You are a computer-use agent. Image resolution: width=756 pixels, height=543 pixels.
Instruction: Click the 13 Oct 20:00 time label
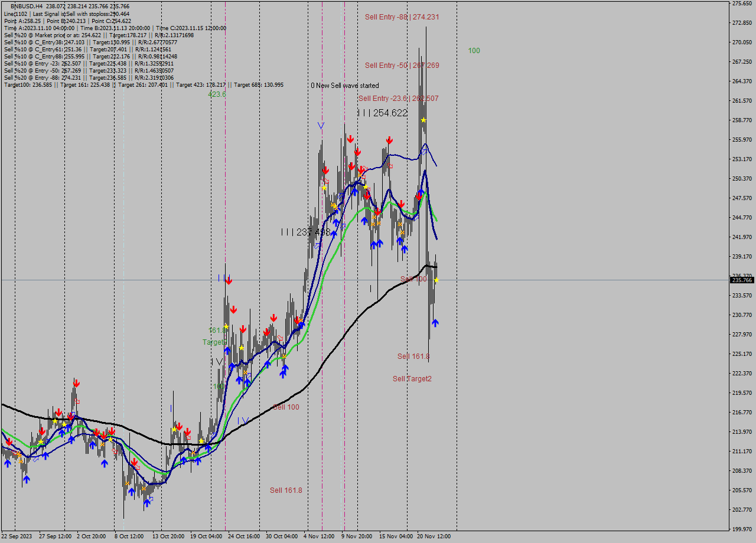pos(168,537)
